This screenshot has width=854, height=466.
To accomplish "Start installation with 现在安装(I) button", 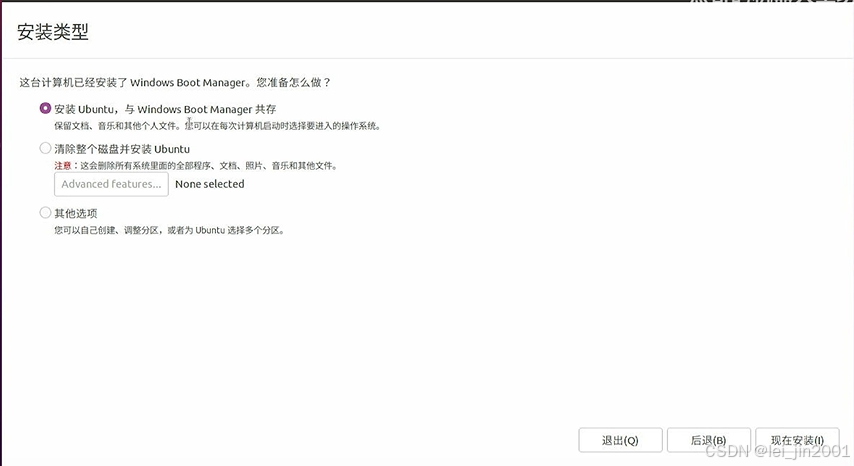I will (797, 440).
